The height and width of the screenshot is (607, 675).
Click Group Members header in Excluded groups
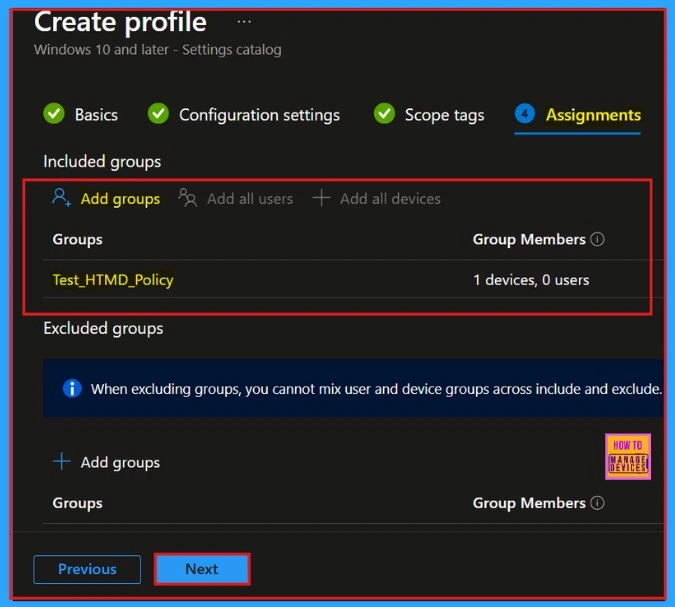pos(529,503)
